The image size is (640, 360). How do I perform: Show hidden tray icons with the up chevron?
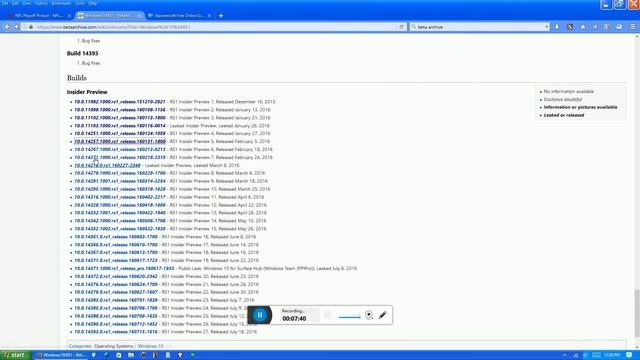(x=564, y=355)
